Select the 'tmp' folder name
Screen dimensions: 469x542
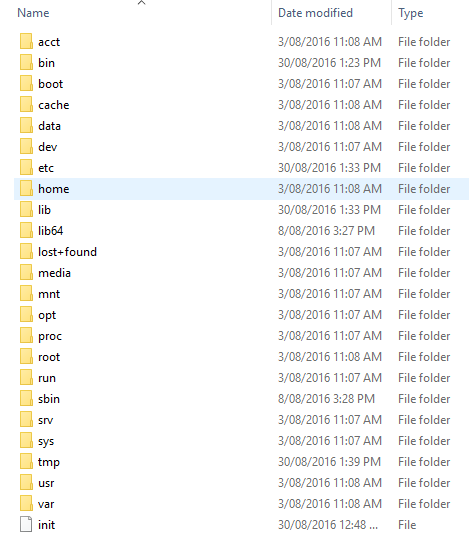coord(49,462)
